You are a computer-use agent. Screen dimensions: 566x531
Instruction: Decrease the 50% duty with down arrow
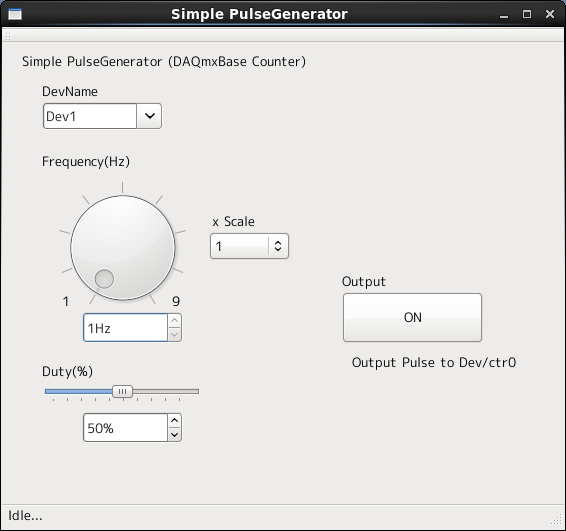(174, 434)
